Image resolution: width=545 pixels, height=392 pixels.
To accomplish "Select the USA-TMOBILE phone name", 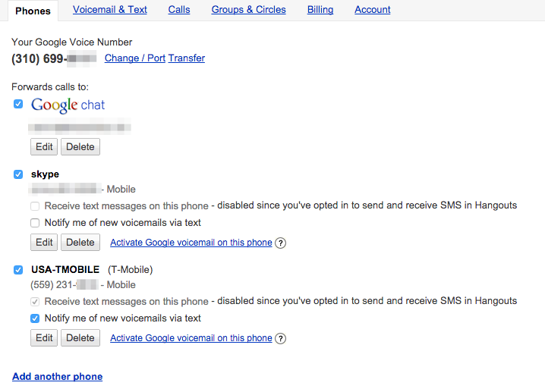I will 65,269.
